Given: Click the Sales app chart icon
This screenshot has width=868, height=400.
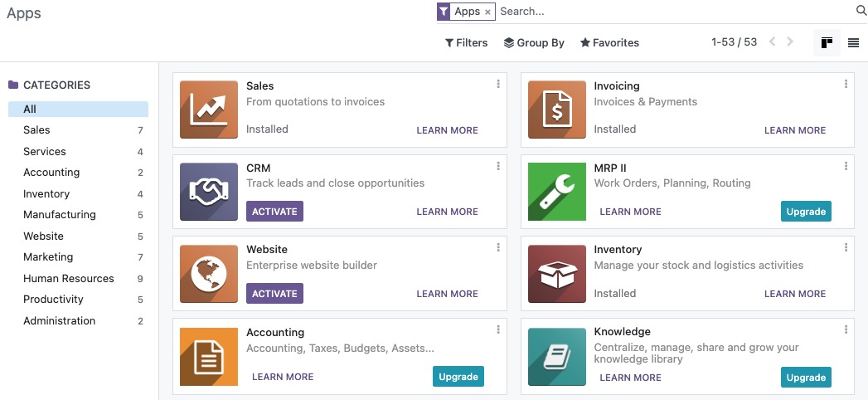Looking at the screenshot, I should pyautogui.click(x=209, y=110).
